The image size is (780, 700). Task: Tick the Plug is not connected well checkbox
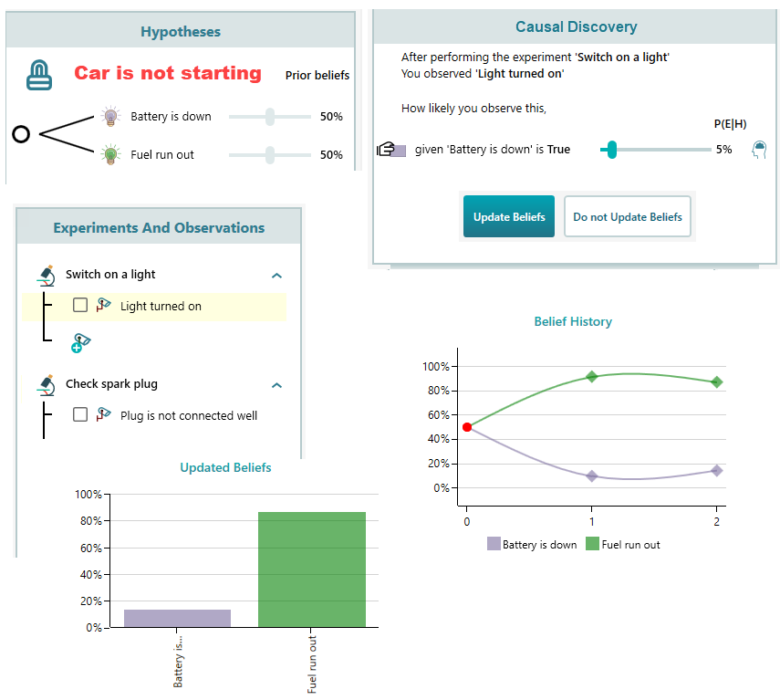[80, 415]
